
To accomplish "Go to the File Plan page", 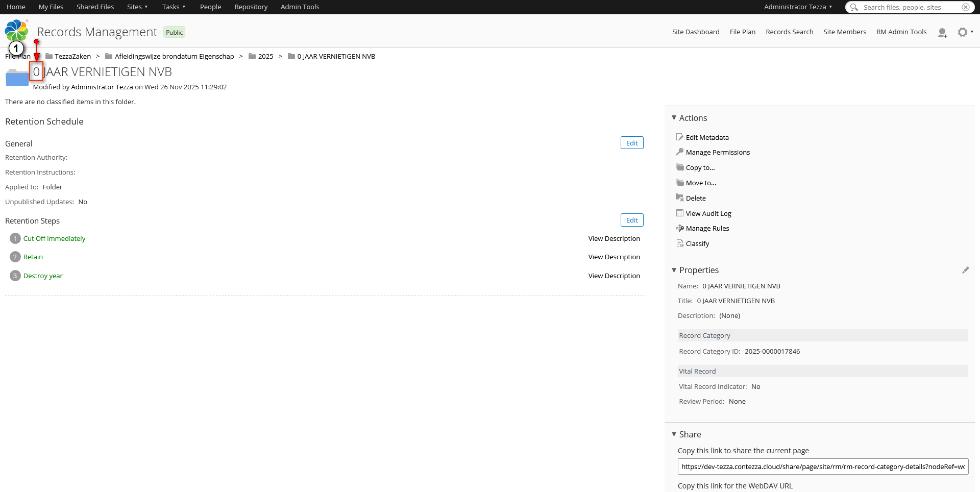I will point(742,32).
